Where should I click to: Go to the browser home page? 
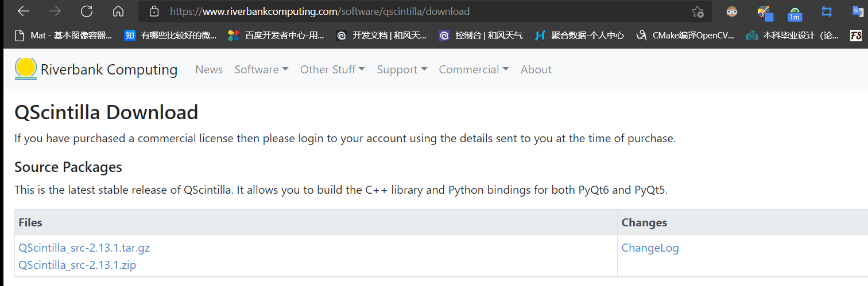118,11
